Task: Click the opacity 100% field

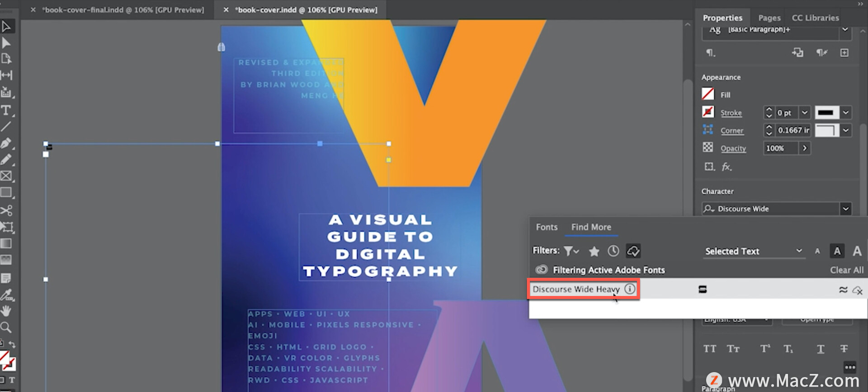Action: click(x=781, y=148)
